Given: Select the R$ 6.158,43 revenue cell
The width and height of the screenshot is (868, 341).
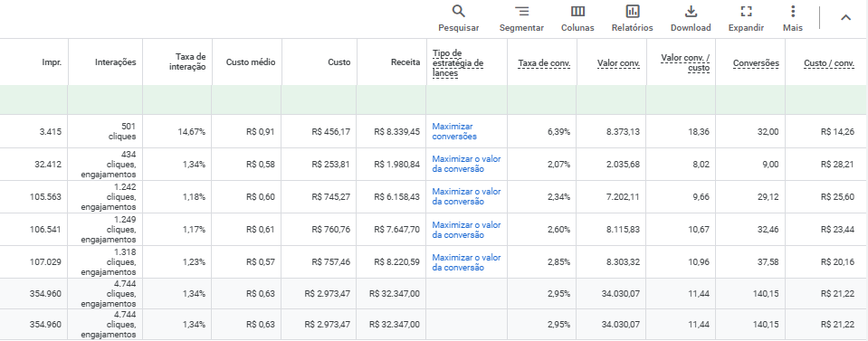Looking at the screenshot, I should [x=397, y=197].
